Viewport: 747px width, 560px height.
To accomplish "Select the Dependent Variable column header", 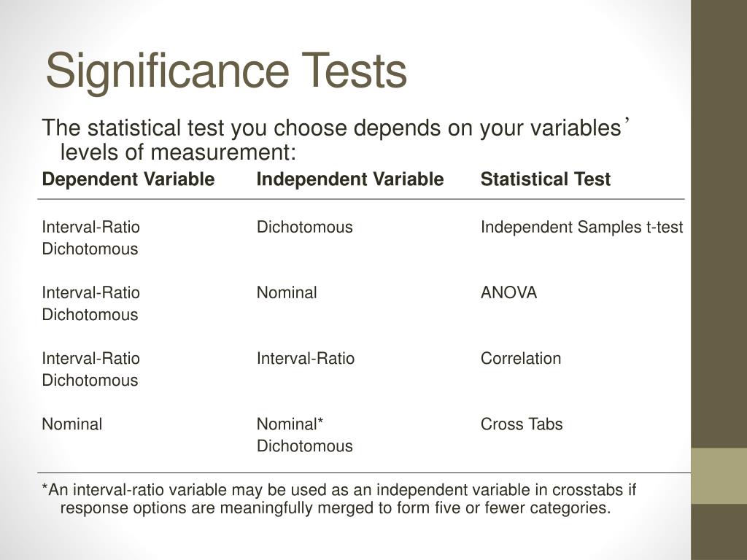I will (x=128, y=179).
